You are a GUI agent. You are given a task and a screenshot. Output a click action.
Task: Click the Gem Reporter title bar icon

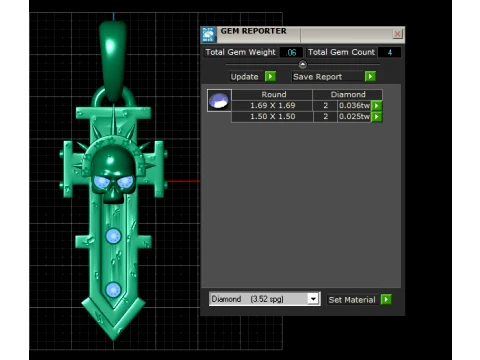click(x=209, y=35)
